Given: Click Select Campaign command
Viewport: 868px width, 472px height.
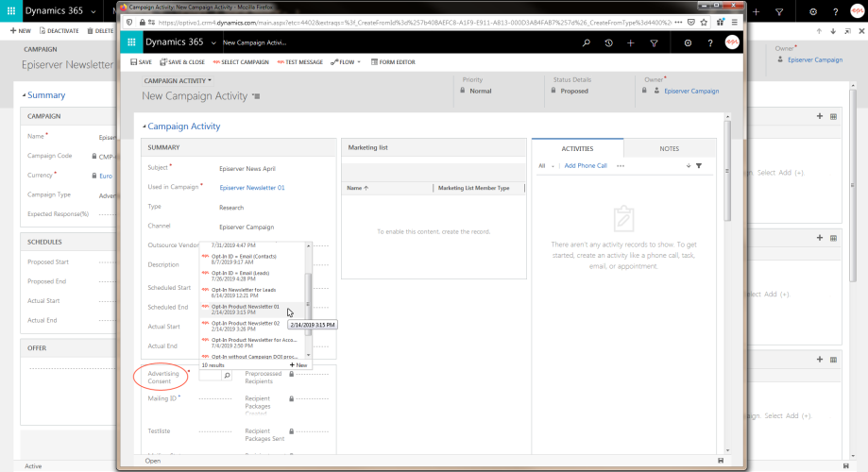Looking at the screenshot, I should tap(241, 62).
